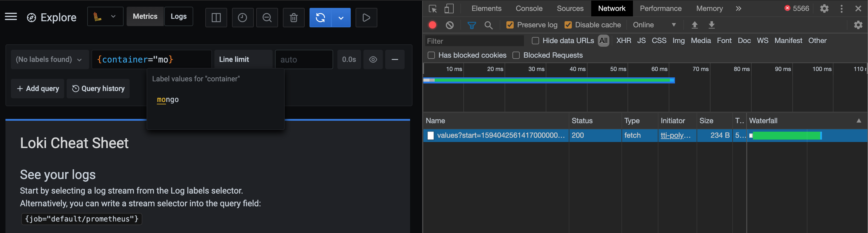Click into the Loki query field
The height and width of the screenshot is (233, 868).
click(x=152, y=59)
